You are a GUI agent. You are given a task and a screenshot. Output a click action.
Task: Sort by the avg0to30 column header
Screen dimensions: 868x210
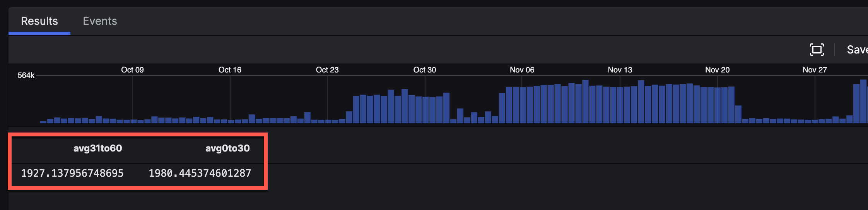click(227, 148)
